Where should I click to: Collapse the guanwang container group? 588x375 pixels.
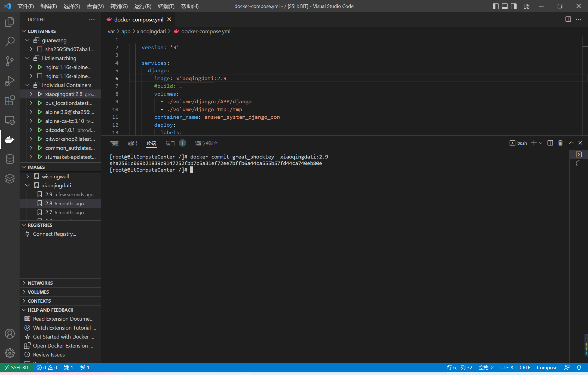coord(27,40)
